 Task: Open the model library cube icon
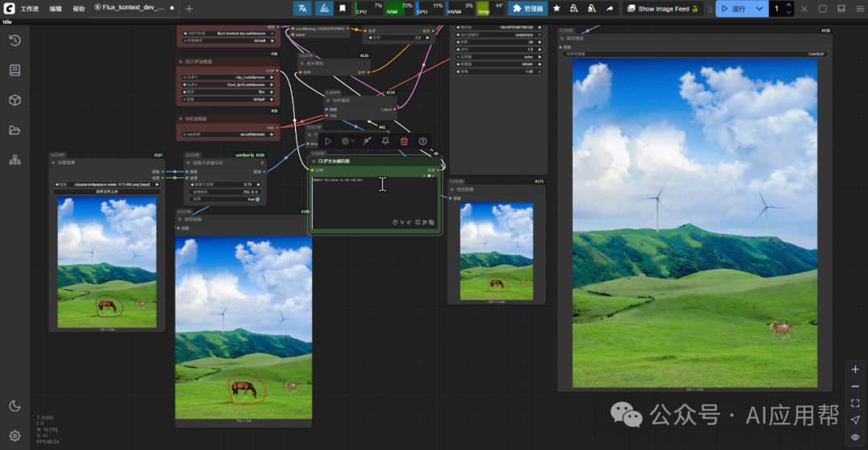[15, 100]
